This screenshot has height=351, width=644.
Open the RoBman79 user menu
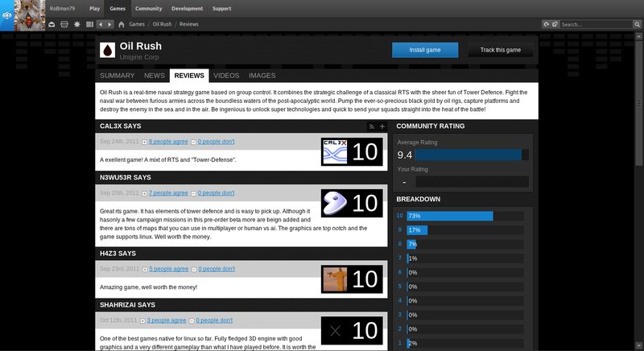point(63,8)
